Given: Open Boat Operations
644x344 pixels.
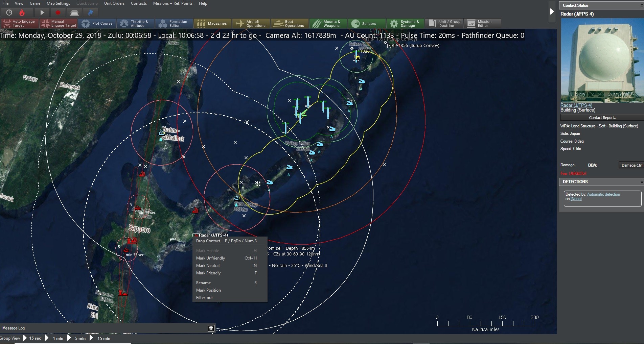Looking at the screenshot, I should click(x=289, y=23).
